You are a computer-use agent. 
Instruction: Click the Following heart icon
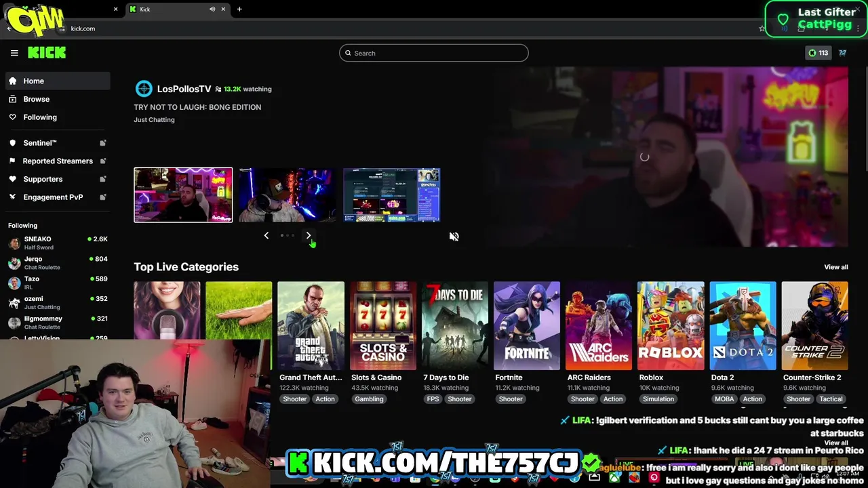[13, 117]
